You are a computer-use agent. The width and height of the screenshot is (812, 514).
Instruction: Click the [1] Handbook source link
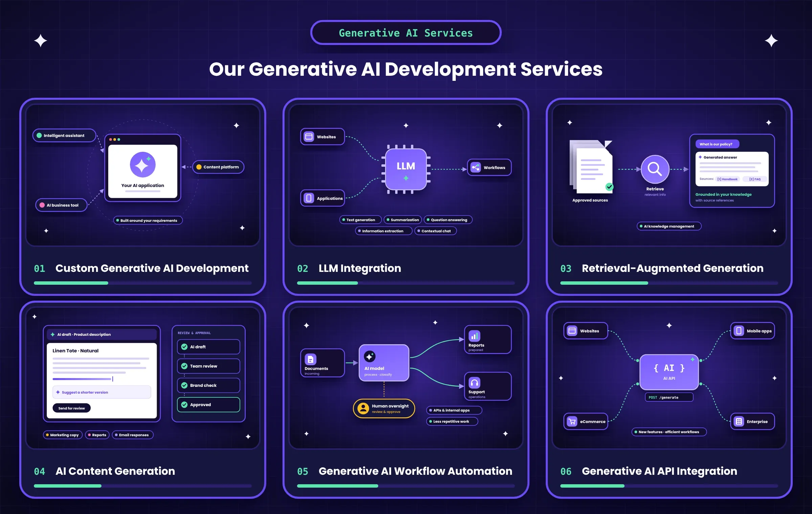727,179
